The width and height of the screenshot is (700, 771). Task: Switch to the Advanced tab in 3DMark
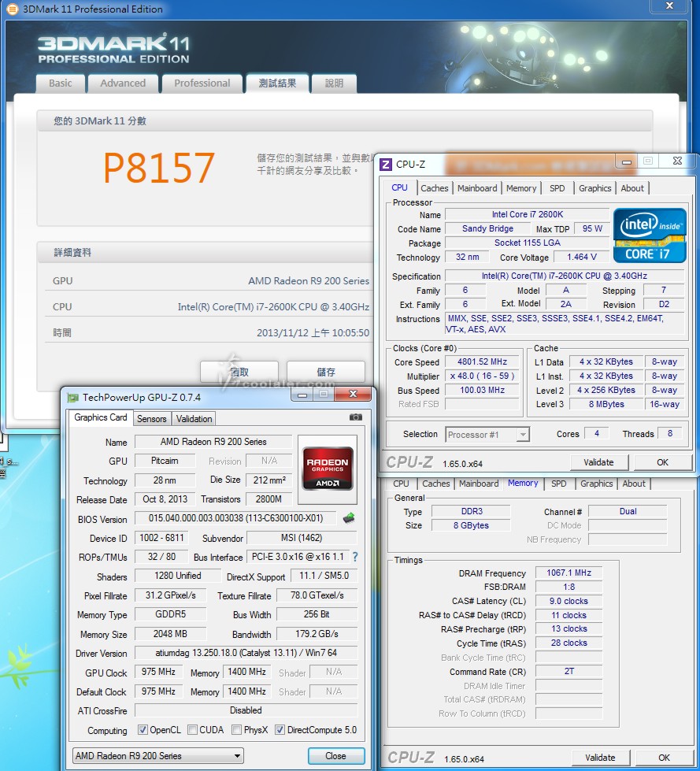(x=123, y=83)
